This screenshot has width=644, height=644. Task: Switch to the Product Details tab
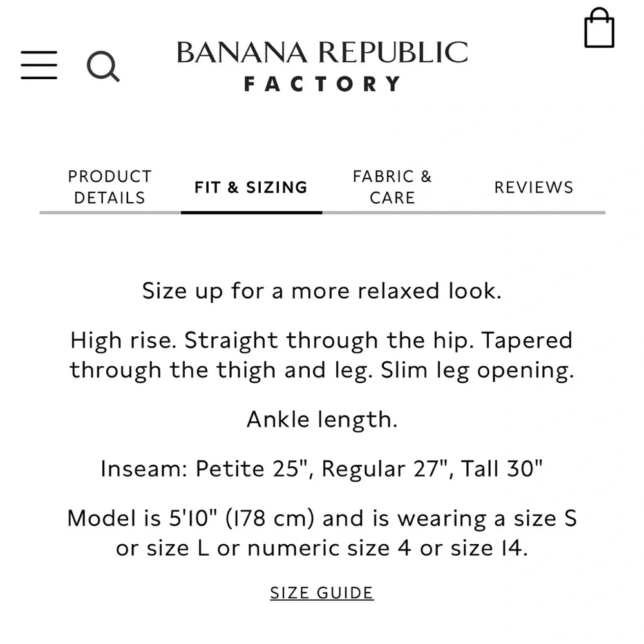tap(109, 186)
